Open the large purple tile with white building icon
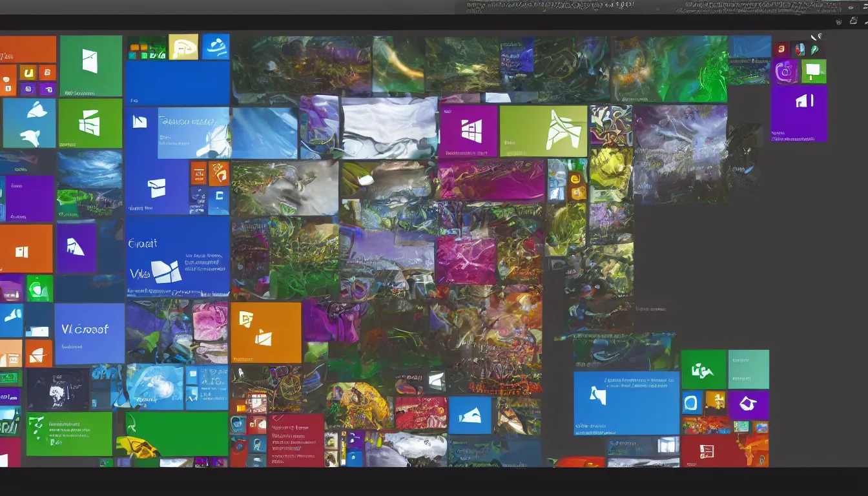 pyautogui.click(x=799, y=114)
